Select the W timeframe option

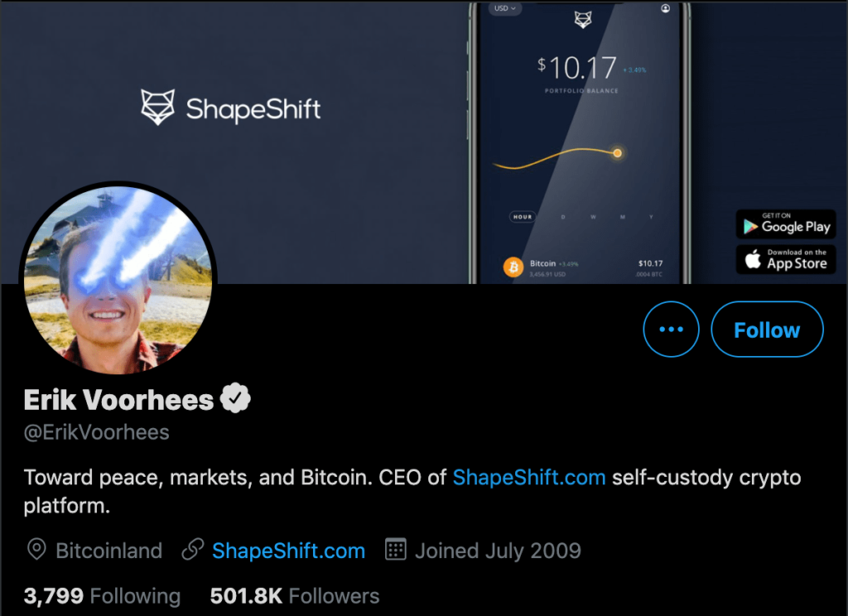[x=593, y=216]
